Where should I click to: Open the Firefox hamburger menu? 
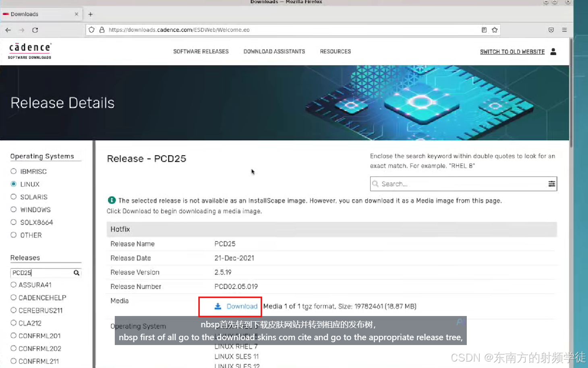pyautogui.click(x=565, y=30)
